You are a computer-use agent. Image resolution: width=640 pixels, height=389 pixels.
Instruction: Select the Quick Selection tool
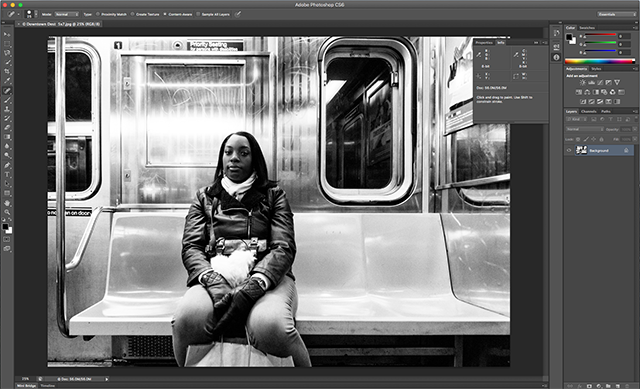coord(7,62)
